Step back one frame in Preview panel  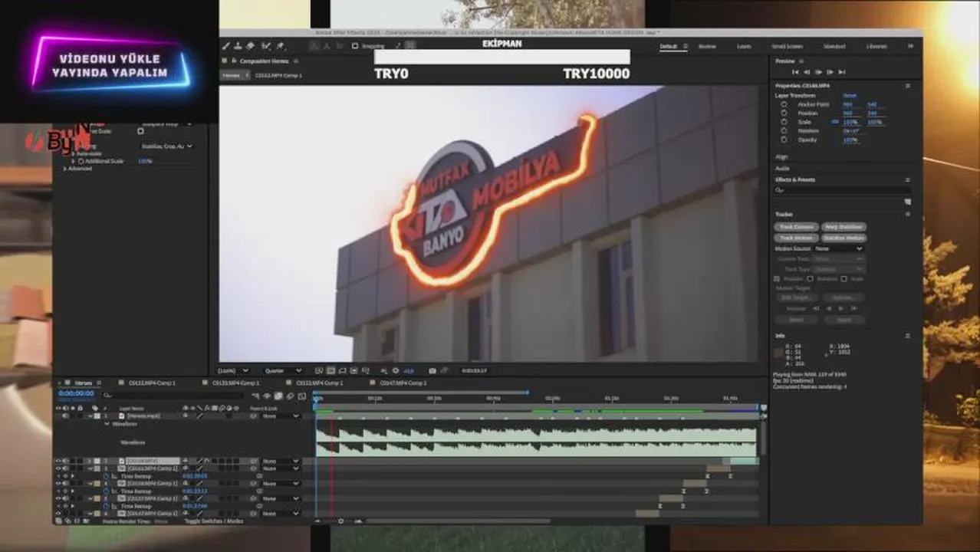(x=807, y=72)
